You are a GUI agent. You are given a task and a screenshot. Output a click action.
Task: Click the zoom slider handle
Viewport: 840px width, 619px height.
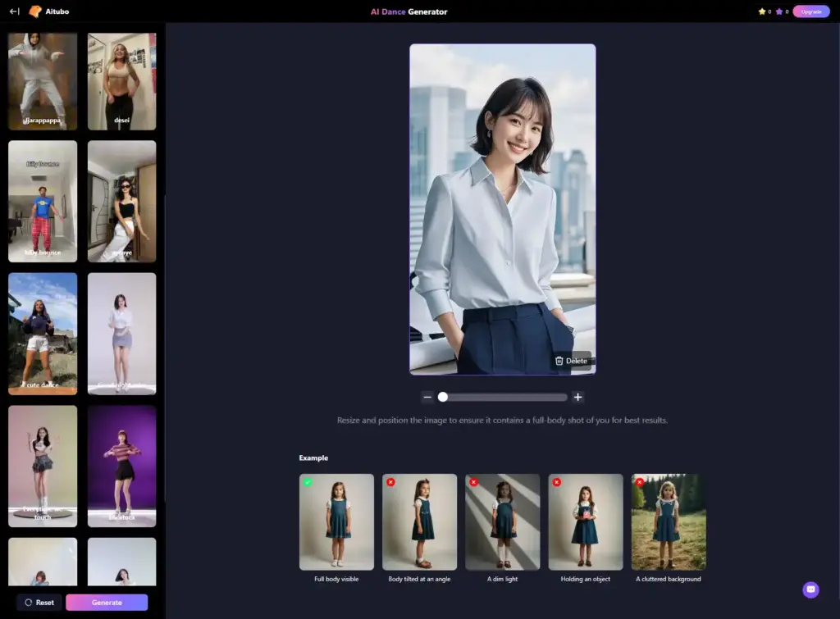tap(442, 397)
